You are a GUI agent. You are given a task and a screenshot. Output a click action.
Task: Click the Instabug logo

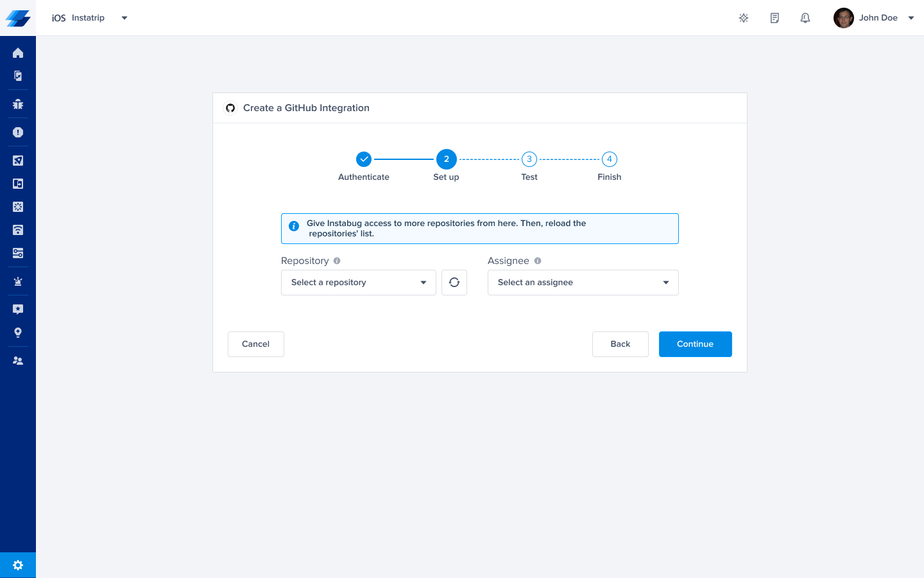tap(18, 18)
